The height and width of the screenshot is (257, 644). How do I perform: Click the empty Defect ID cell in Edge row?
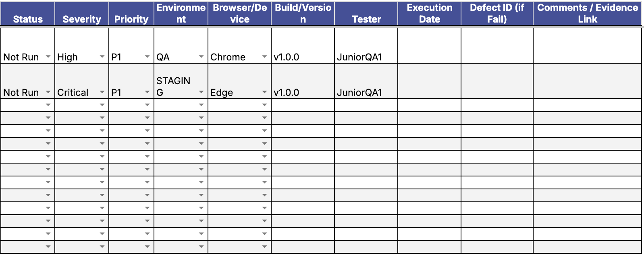pos(497,81)
